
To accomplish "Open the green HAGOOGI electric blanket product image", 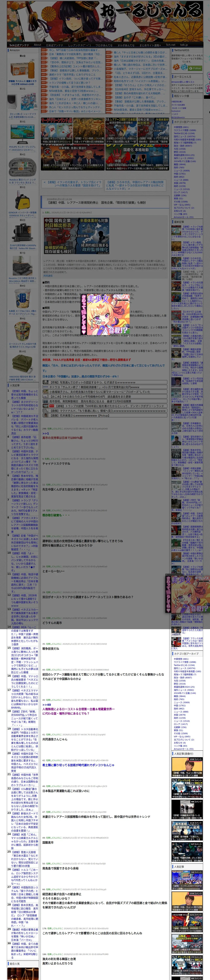I will point(22,364).
